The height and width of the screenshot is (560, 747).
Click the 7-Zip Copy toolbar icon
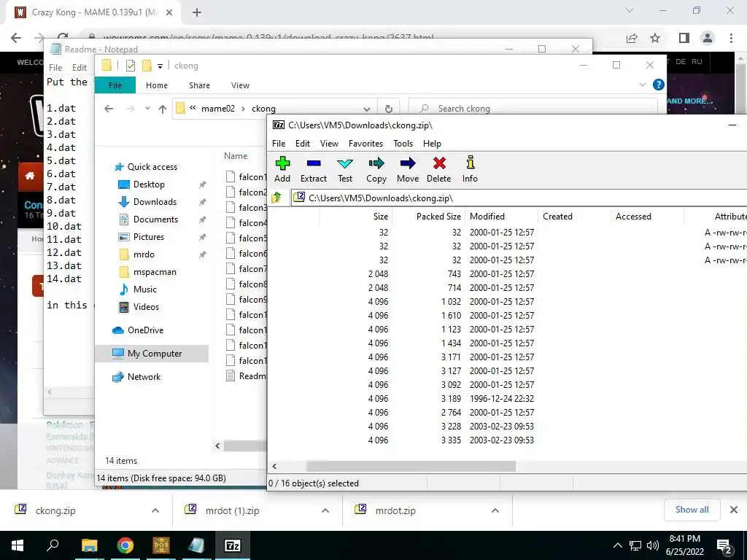tap(376, 169)
